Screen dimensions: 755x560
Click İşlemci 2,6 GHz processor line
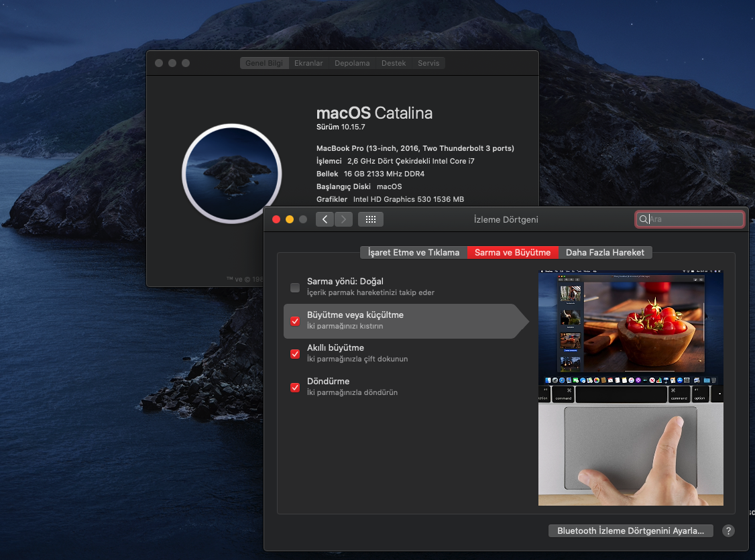coord(396,162)
